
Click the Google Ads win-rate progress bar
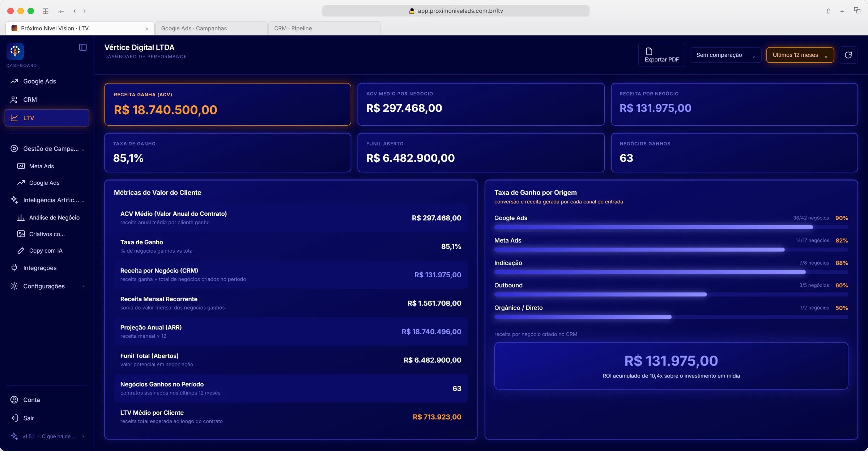pos(671,227)
